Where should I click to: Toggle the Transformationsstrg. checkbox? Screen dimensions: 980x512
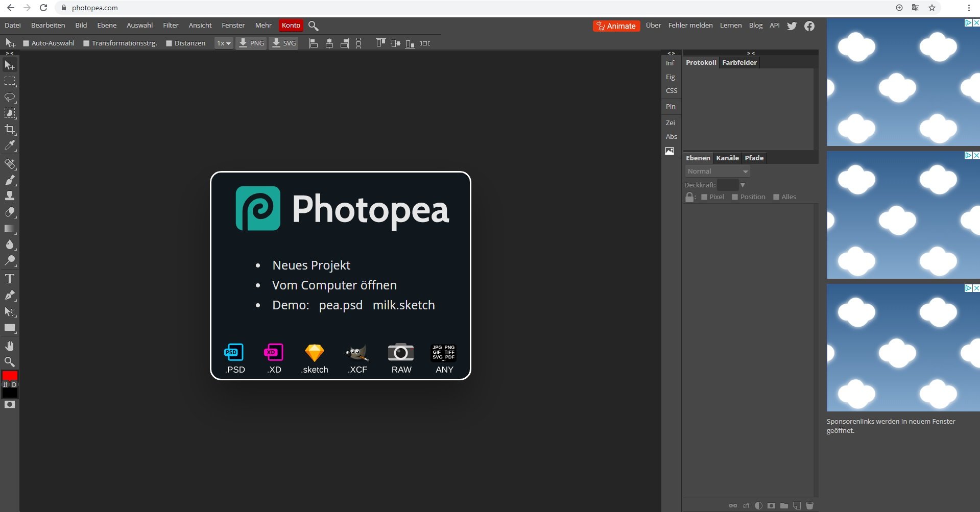[x=86, y=43]
